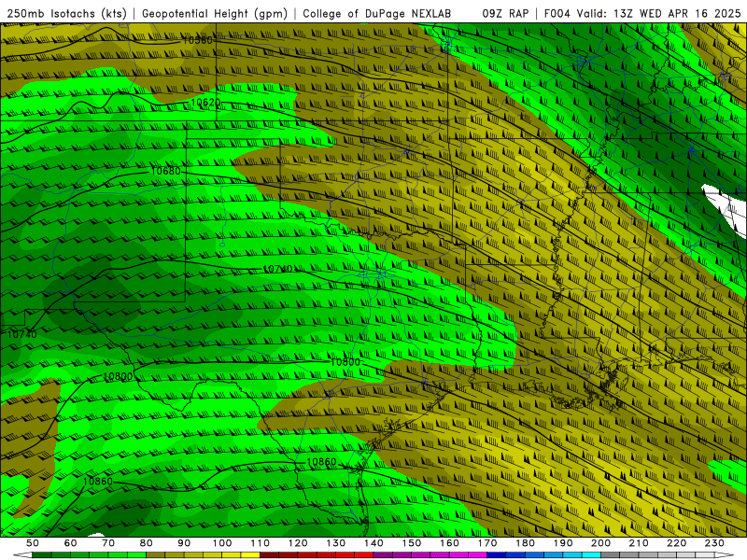
Task: Click the bright yellow colorbar swatch left of 110
Action: (x=250, y=555)
